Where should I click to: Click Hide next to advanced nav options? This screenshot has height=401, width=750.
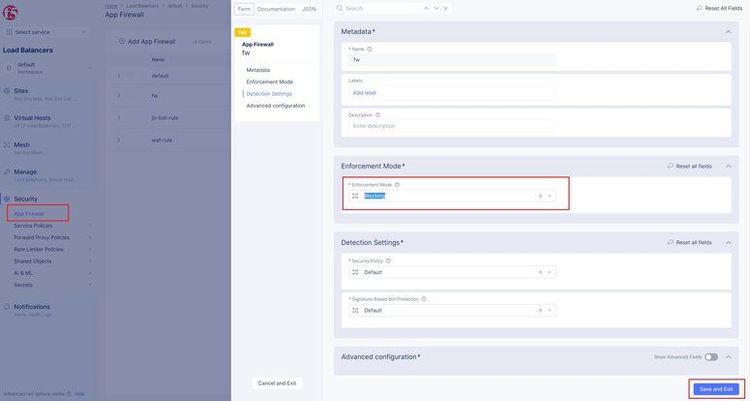pos(79,394)
